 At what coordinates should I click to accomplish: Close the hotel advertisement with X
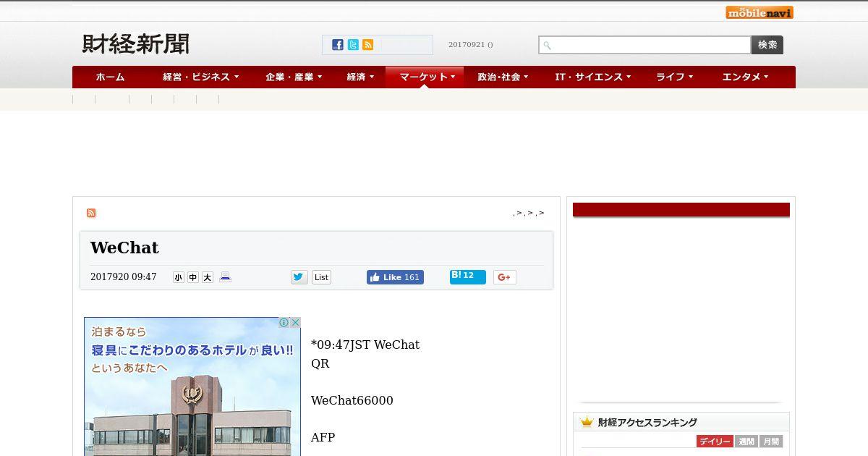pos(295,323)
